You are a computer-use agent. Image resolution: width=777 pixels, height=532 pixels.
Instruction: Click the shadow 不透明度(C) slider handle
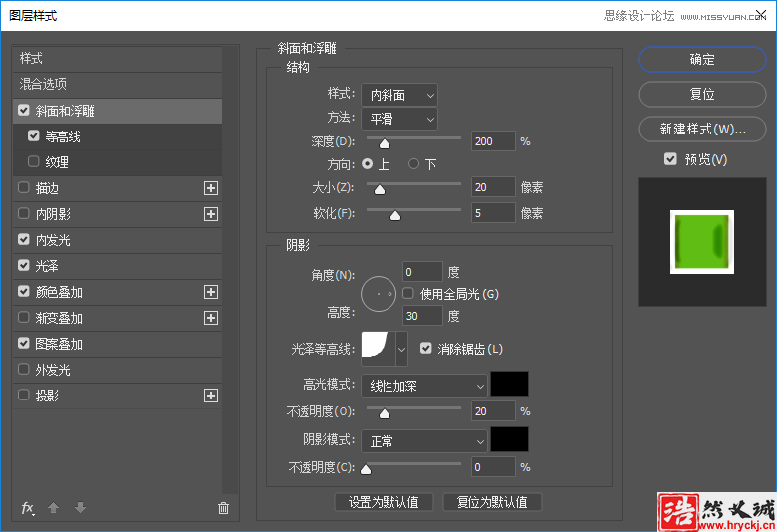coord(366,469)
